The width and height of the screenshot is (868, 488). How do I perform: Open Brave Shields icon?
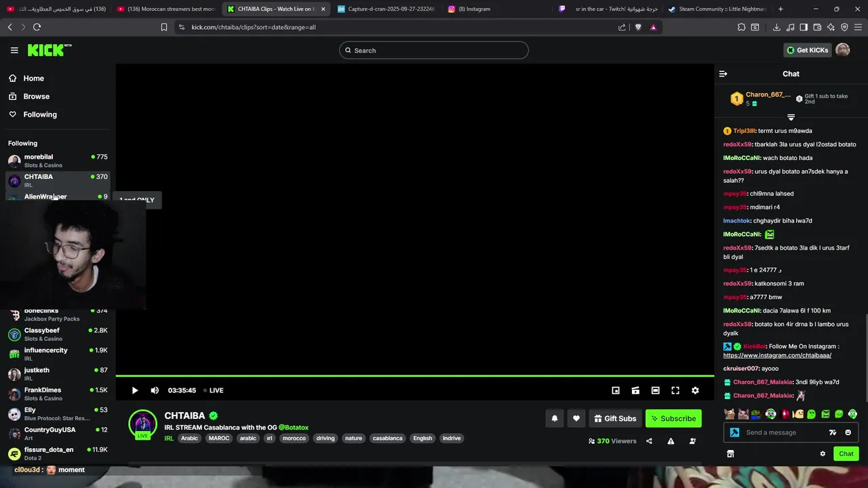[638, 27]
